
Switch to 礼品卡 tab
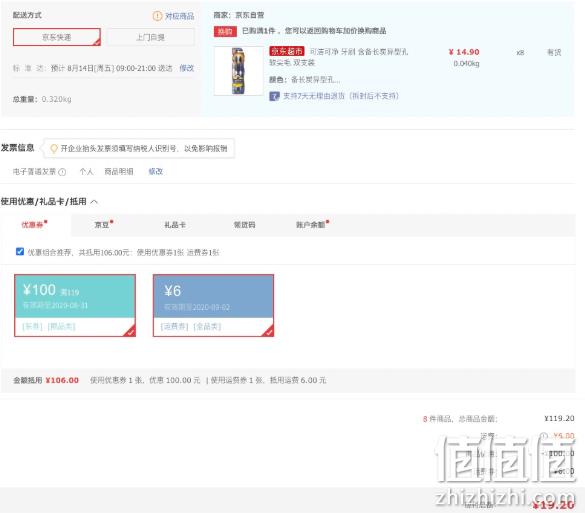pyautogui.click(x=175, y=225)
